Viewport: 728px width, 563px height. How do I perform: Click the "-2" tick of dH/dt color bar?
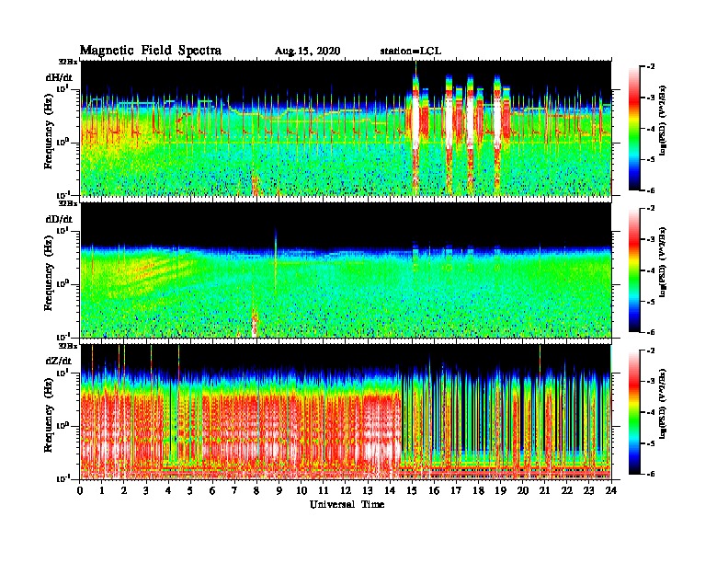pyautogui.click(x=651, y=67)
